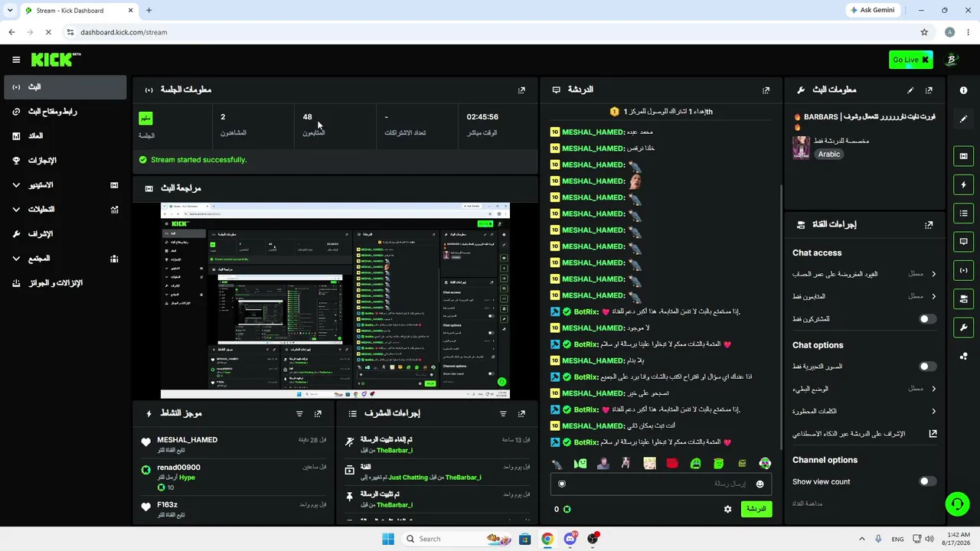980x551 pixels.
Task: Toggle the wrench widget in right rail
Action: pyautogui.click(x=963, y=328)
